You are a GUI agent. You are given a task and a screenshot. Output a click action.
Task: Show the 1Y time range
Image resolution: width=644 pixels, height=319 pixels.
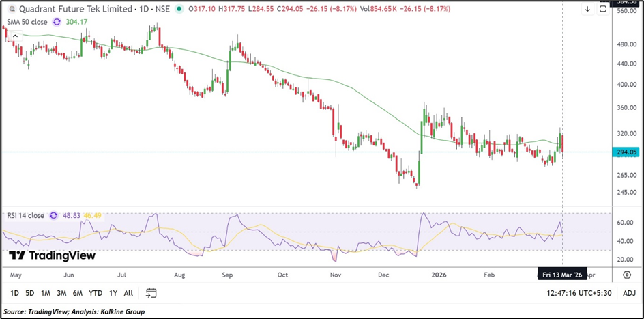pos(113,293)
